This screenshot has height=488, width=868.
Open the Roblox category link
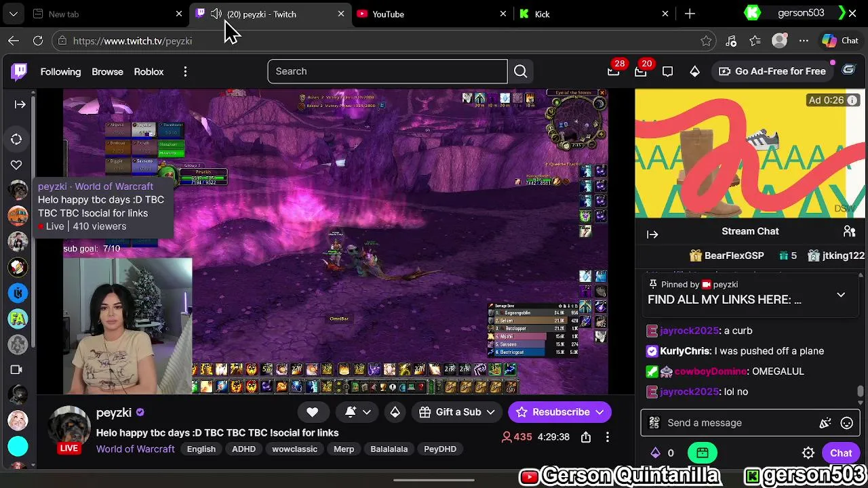[x=149, y=71]
